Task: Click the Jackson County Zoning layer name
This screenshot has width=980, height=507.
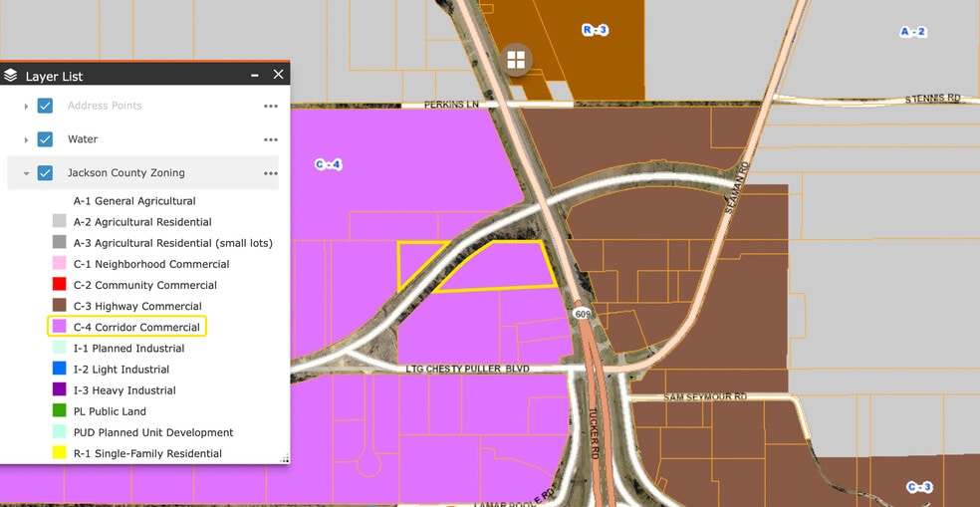Action: [125, 173]
